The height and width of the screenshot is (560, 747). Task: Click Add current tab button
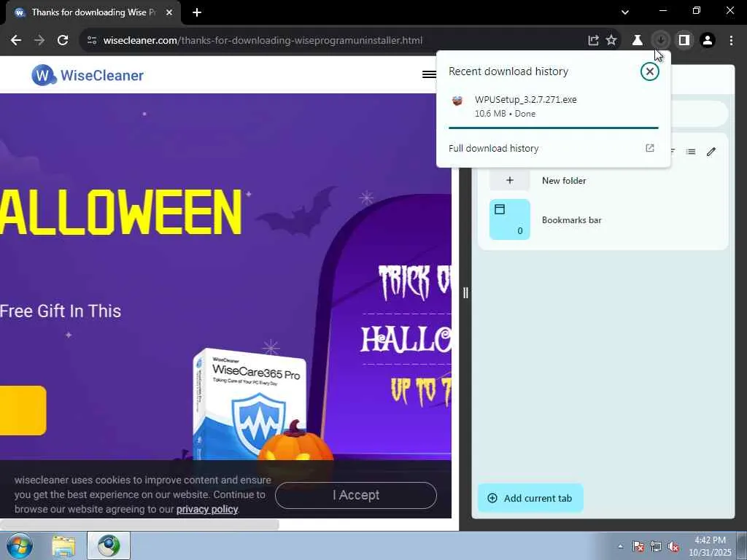[x=530, y=498]
